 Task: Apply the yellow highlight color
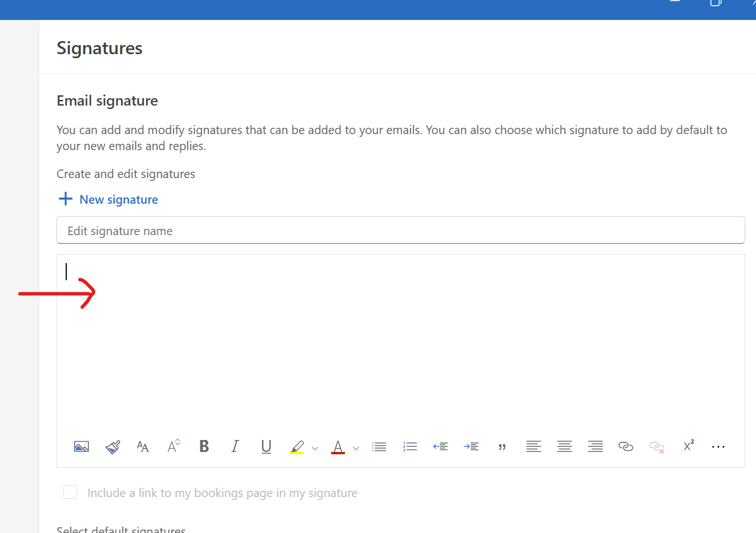297,447
